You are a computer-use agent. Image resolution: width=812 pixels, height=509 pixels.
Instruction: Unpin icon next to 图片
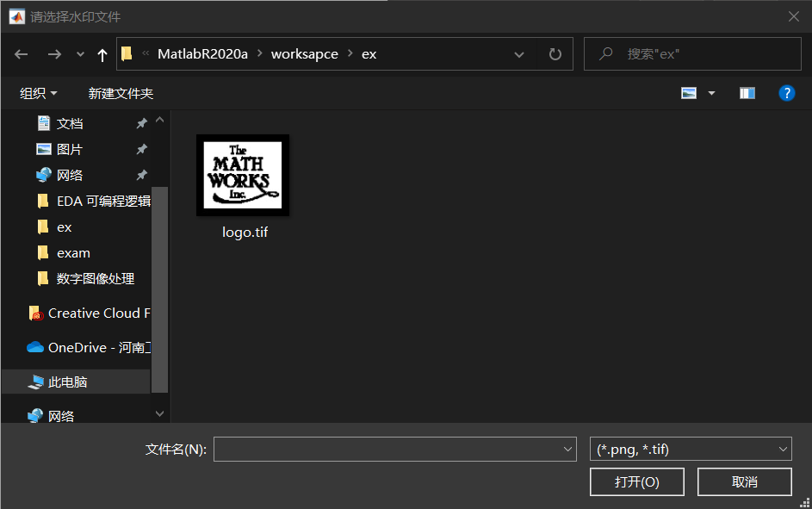[x=141, y=149]
